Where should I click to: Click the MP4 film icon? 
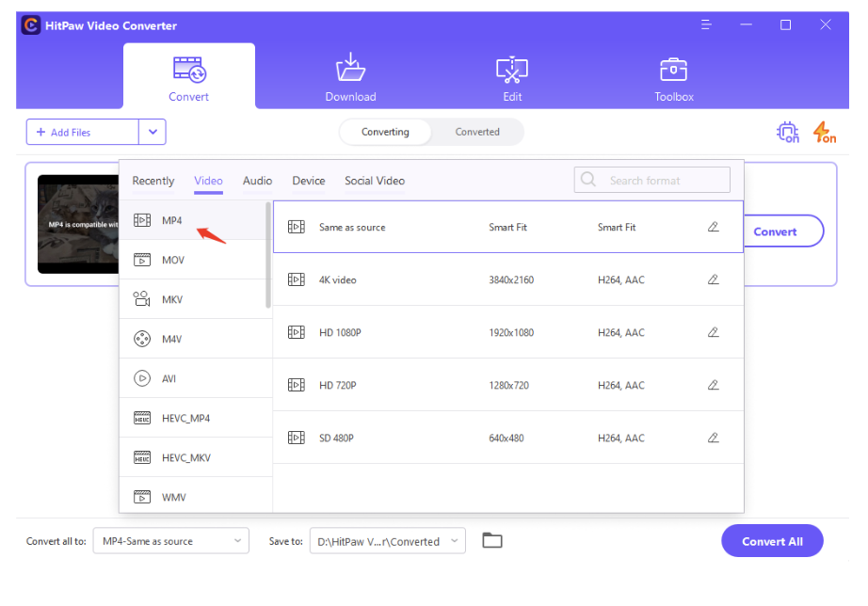pyautogui.click(x=142, y=220)
